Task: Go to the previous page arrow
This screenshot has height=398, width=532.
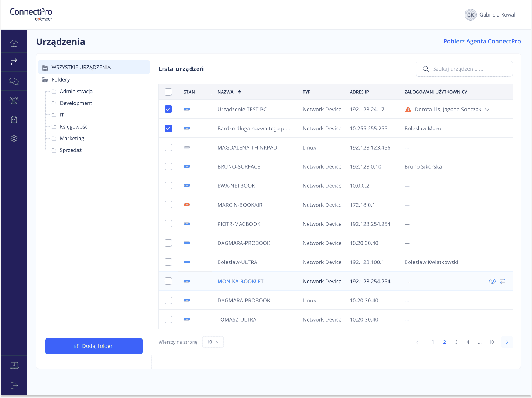Action: [x=417, y=342]
